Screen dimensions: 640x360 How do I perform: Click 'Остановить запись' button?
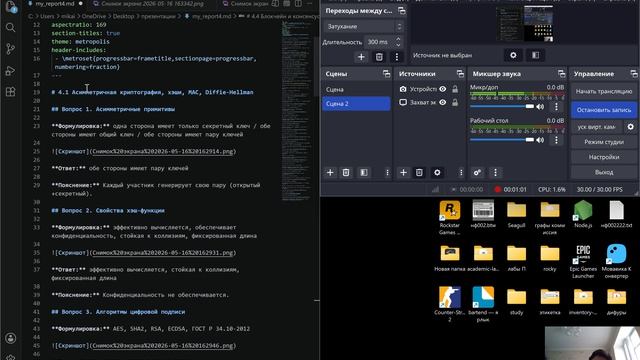pyautogui.click(x=604, y=110)
